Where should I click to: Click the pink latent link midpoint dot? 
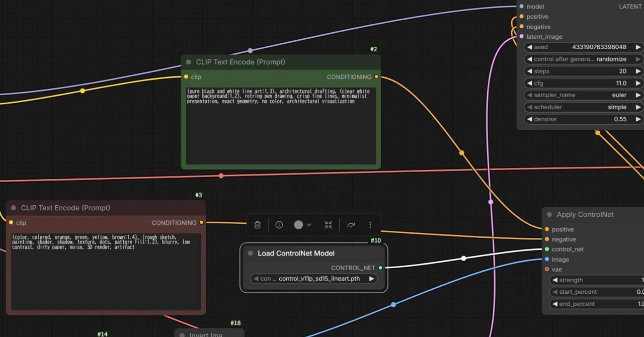click(491, 202)
